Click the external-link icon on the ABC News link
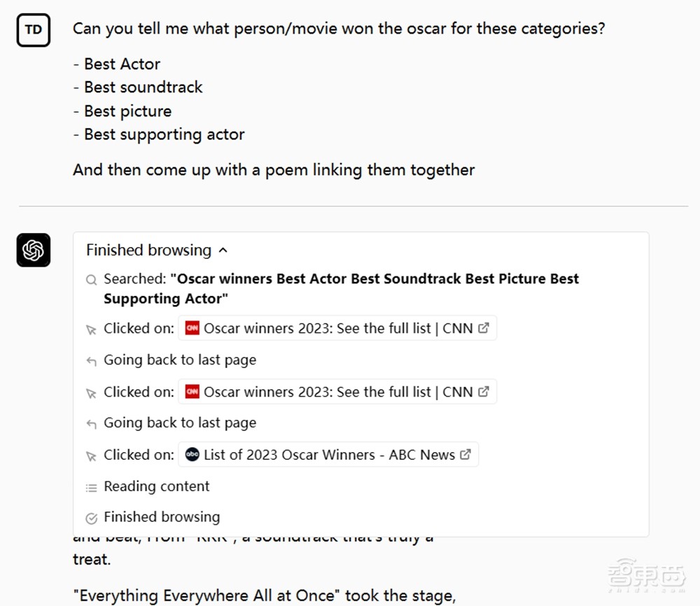Viewport: 700px width, 606px height. point(465,455)
